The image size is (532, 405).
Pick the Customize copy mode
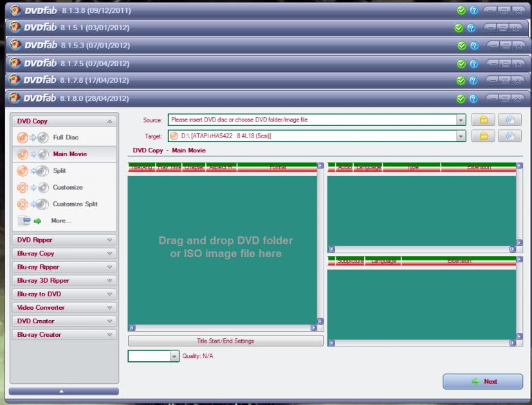click(x=64, y=187)
